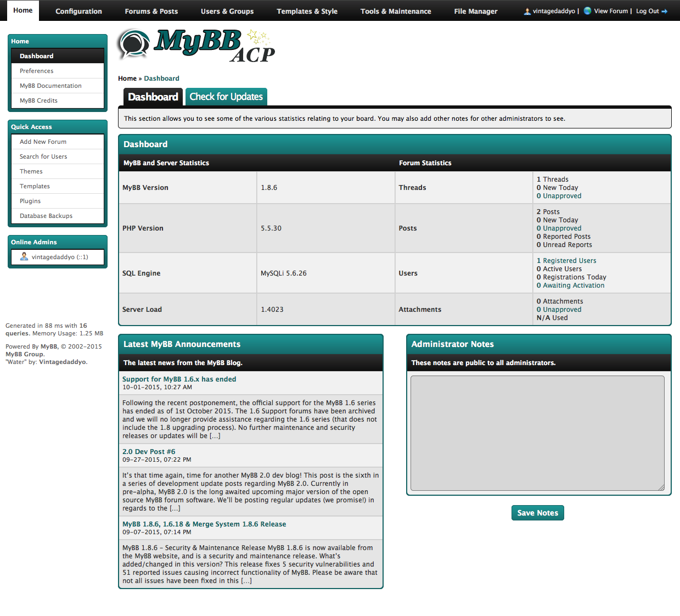Screen dimensions: 680x616
Task: Click the arrow icon next to Log Out
Action: tap(665, 11)
